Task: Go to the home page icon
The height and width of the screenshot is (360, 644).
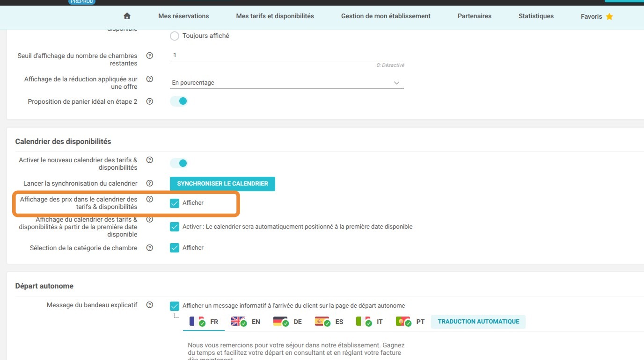Action: coord(127,16)
